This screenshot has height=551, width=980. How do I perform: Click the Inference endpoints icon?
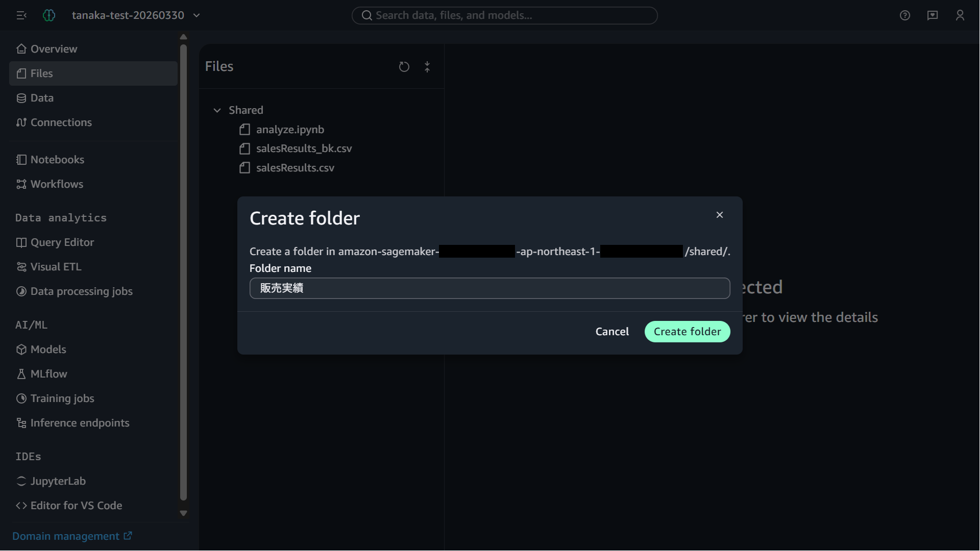coord(21,423)
